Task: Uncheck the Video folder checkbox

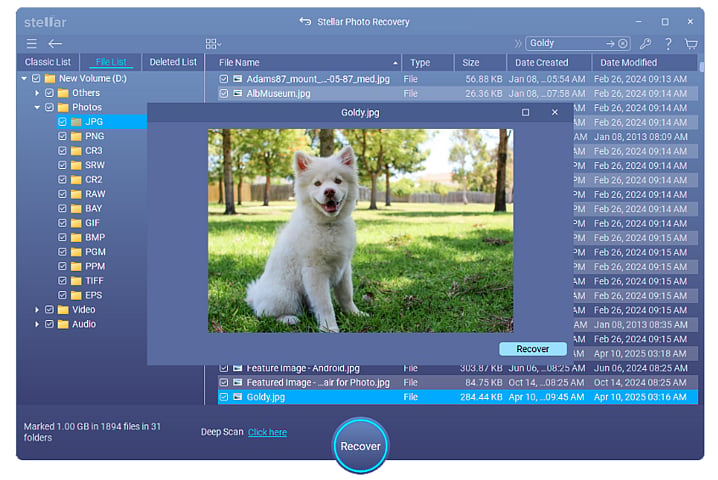Action: click(49, 310)
